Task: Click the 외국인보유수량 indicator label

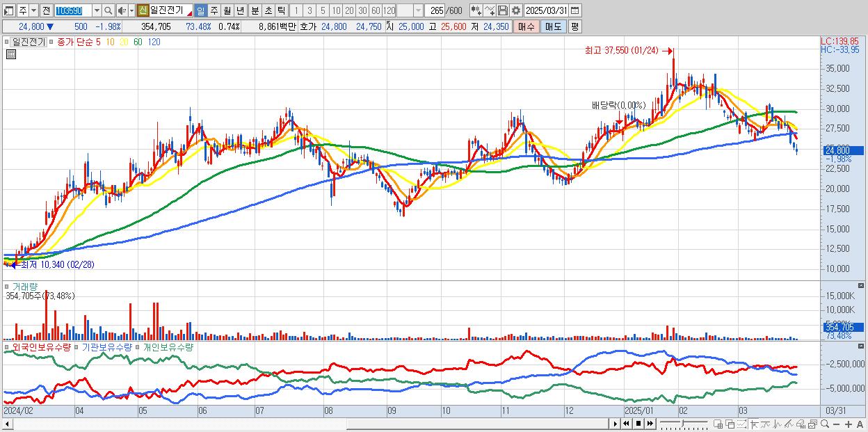Action: (42, 346)
